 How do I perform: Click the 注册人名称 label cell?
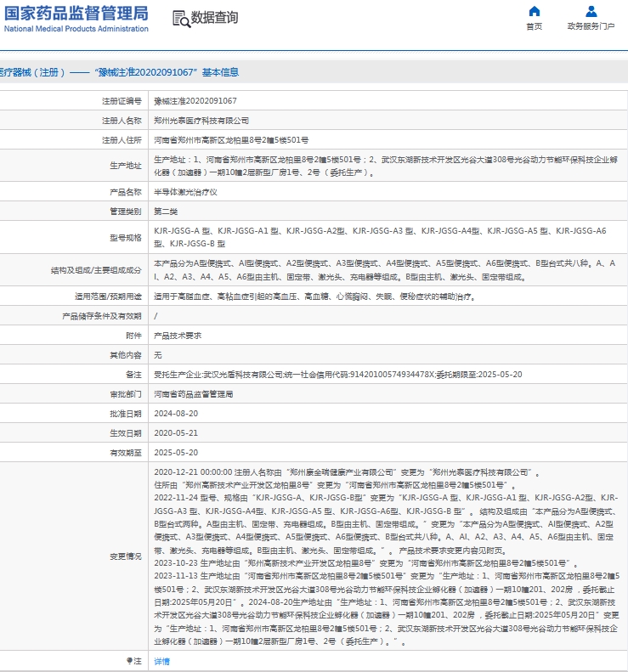[122, 121]
